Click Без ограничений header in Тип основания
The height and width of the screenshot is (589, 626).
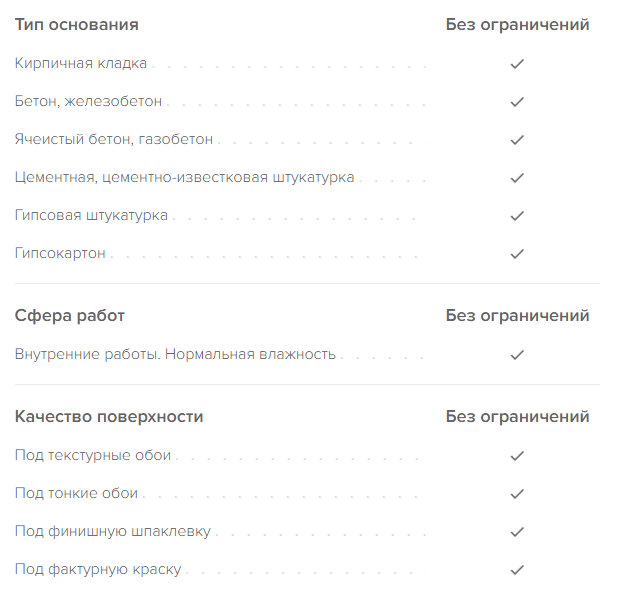click(x=517, y=25)
